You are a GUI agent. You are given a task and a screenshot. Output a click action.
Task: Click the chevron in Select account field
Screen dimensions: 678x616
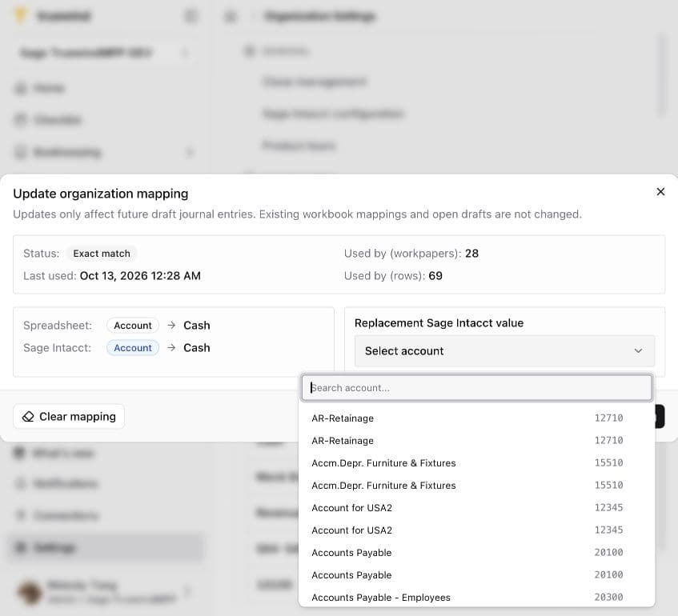tap(638, 351)
